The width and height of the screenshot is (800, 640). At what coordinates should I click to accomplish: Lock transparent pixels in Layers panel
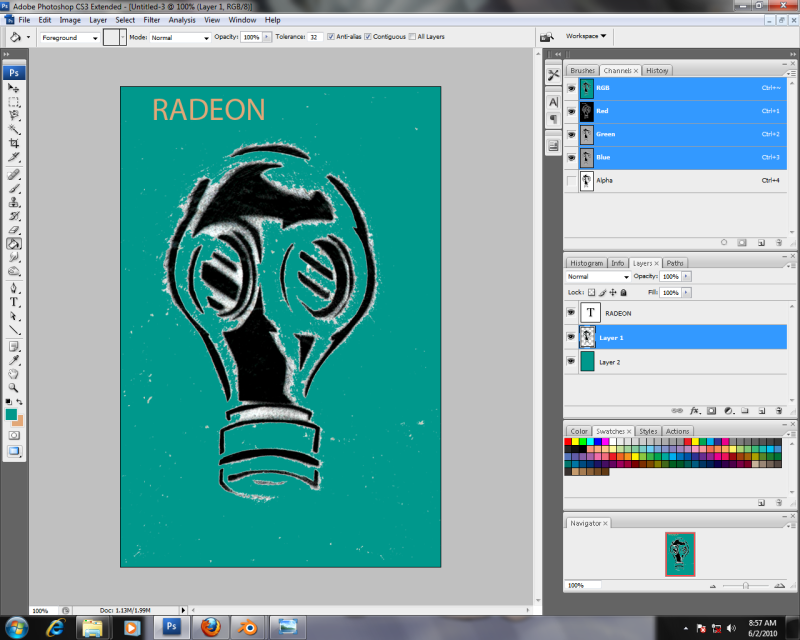click(x=591, y=292)
